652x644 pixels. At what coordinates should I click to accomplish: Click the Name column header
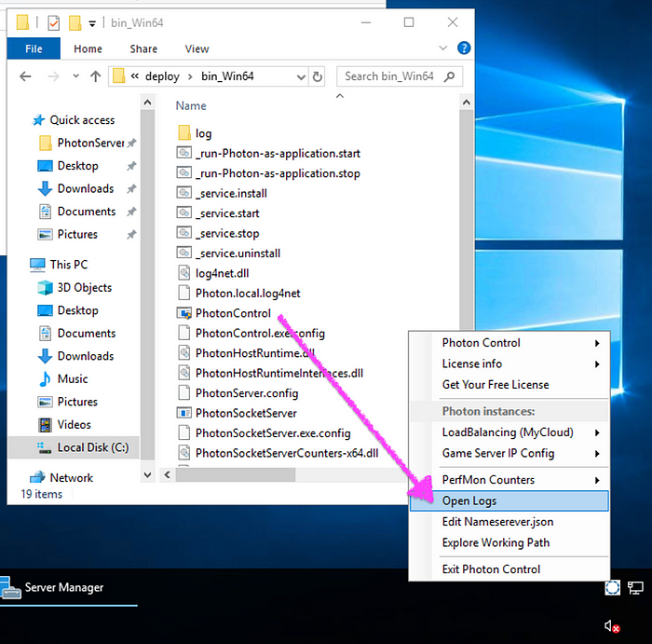(191, 105)
